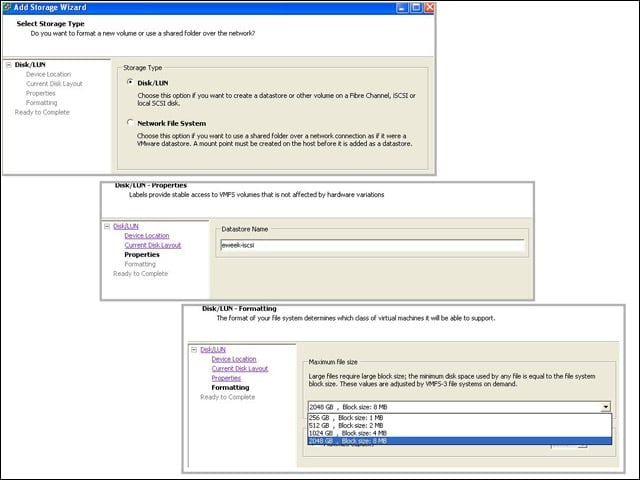Click the Disk/LUN - Properties heading
Image resolution: width=640 pixels, height=480 pixels.
coord(151,185)
